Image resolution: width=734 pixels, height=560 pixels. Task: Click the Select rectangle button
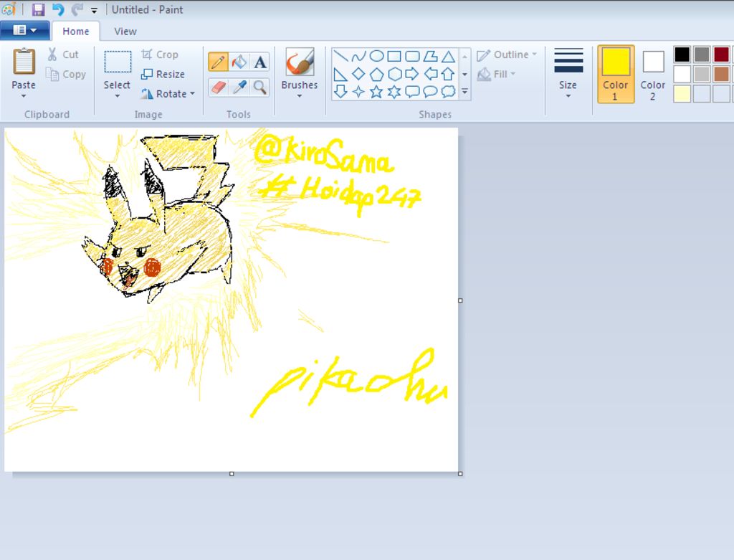[117, 70]
